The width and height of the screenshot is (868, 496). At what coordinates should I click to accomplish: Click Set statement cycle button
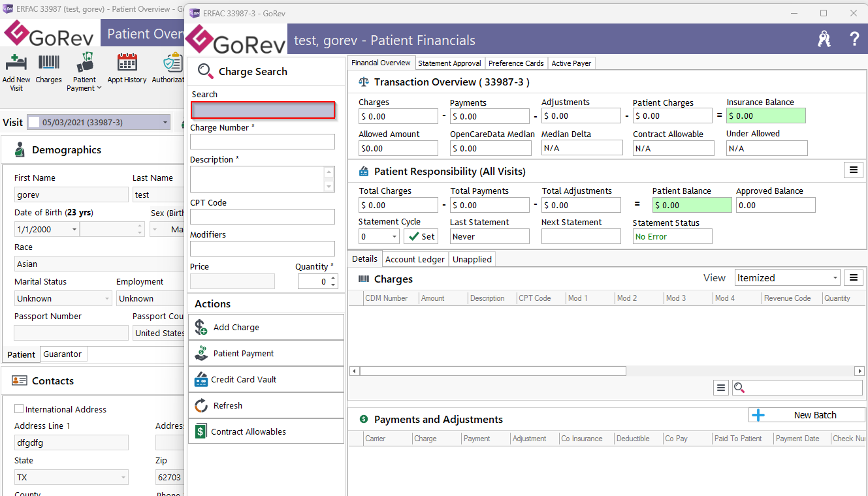coord(421,236)
